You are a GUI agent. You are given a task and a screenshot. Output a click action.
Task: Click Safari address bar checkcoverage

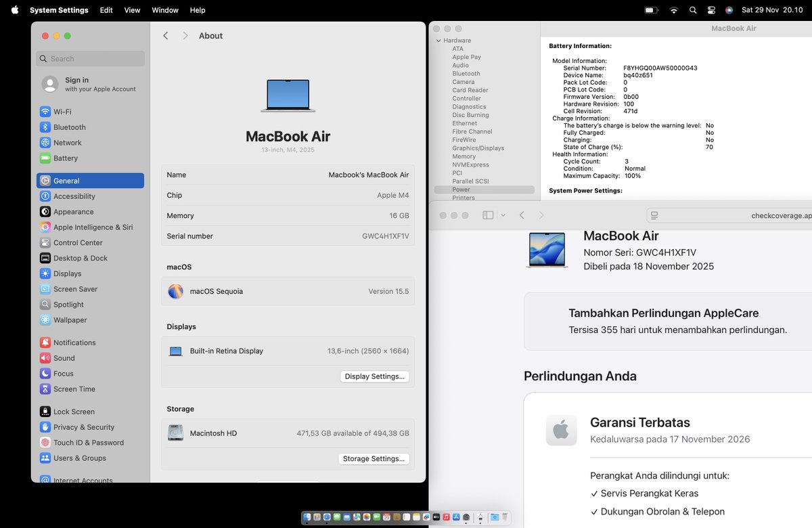click(729, 215)
